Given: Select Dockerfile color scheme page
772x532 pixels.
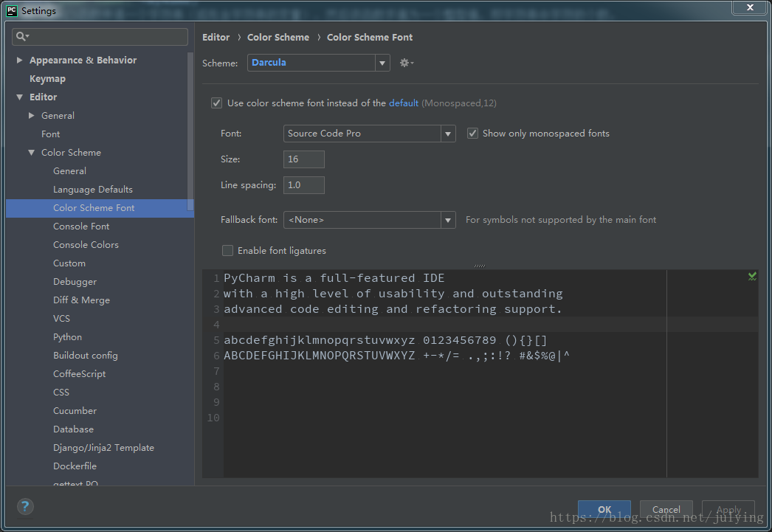Looking at the screenshot, I should pos(75,466).
